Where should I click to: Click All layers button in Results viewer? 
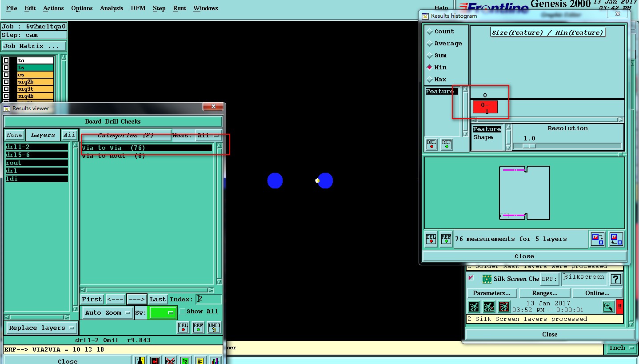(69, 135)
